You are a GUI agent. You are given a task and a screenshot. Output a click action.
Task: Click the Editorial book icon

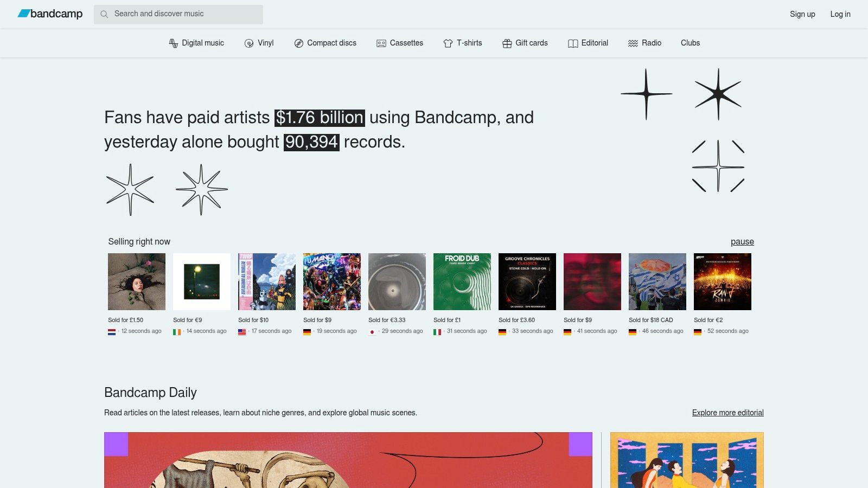[x=573, y=43]
